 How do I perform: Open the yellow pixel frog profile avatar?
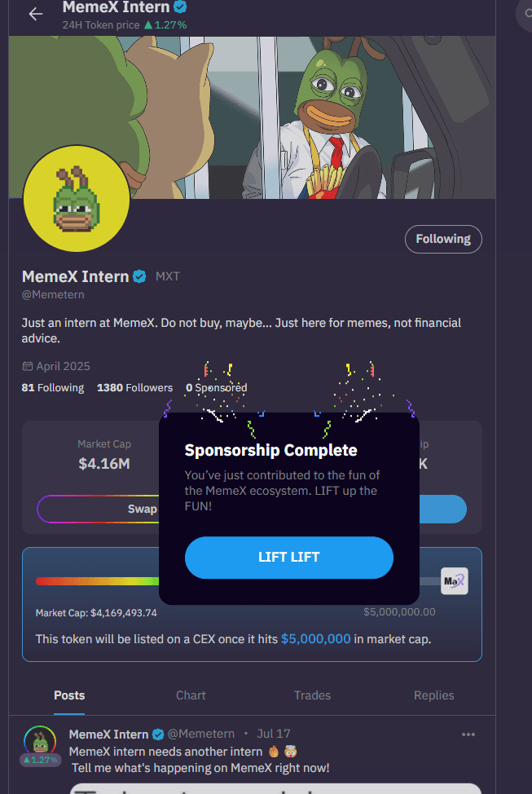pos(77,199)
